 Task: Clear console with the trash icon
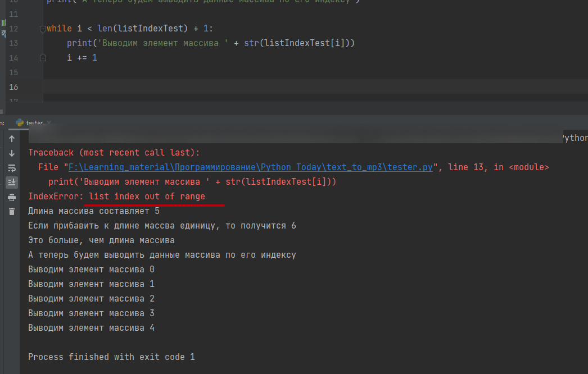coord(12,211)
